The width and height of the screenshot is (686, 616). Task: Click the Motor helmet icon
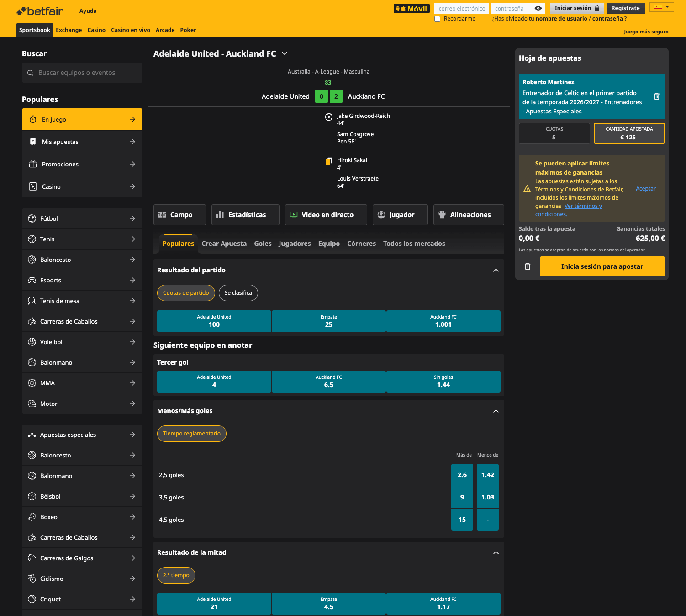click(32, 404)
